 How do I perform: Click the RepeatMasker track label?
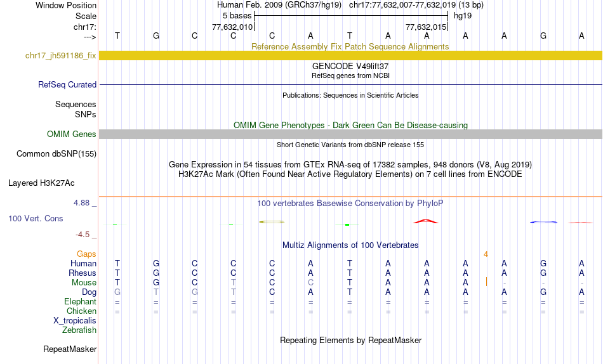point(70,349)
